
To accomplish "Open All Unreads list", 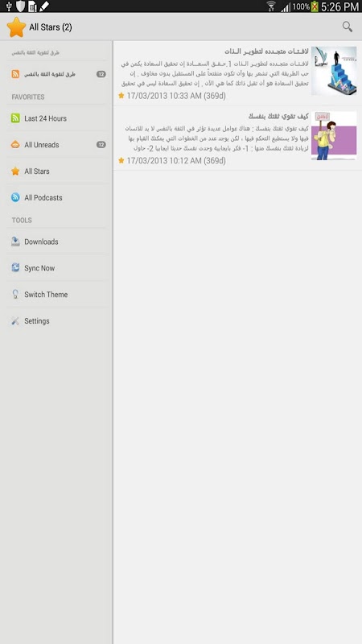I will (56, 145).
